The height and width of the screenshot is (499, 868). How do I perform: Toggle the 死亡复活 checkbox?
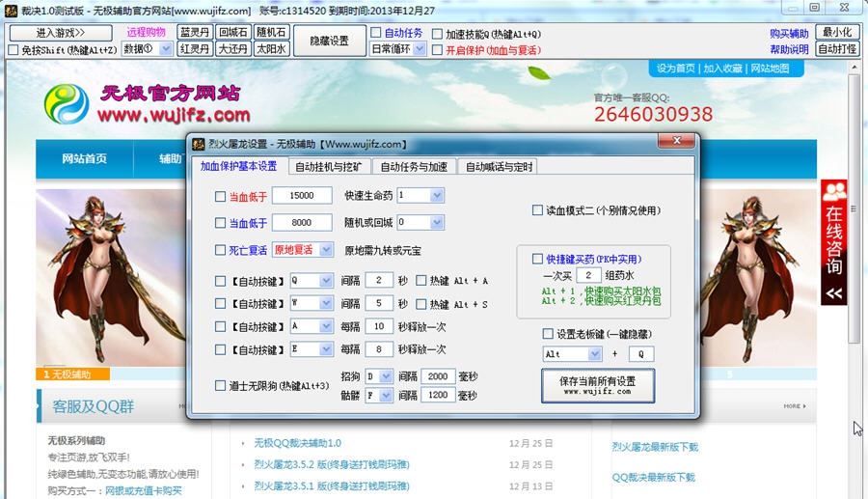[220, 250]
